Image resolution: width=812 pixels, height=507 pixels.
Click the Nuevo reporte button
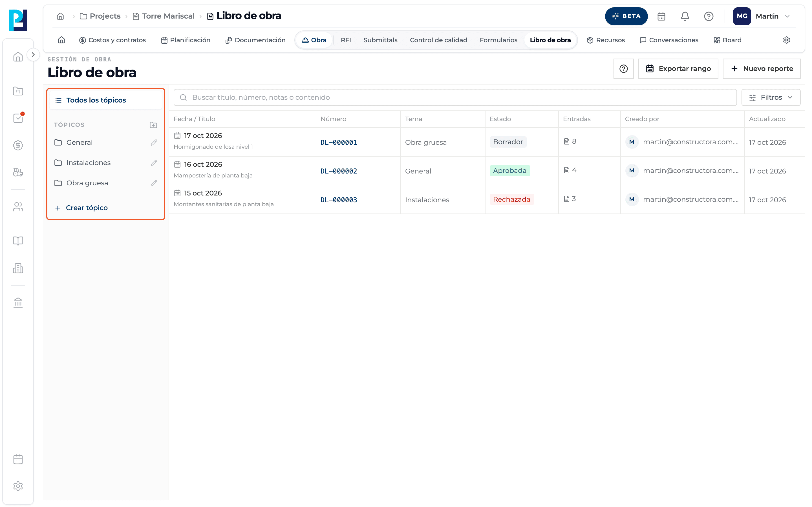point(761,69)
